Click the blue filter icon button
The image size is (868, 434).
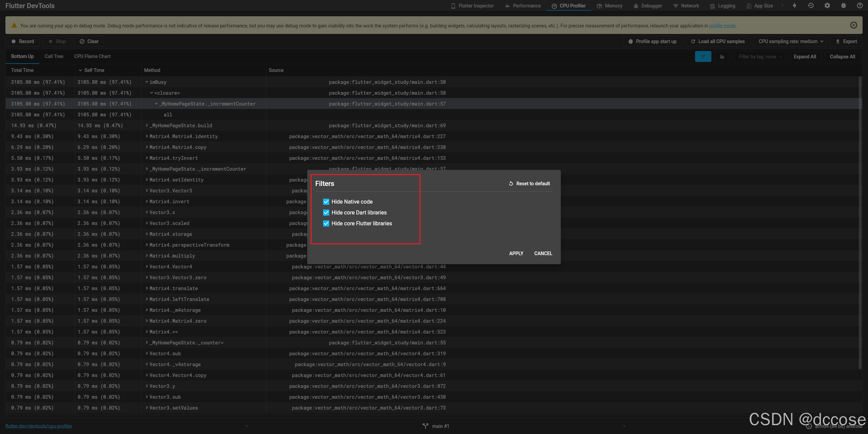click(703, 57)
